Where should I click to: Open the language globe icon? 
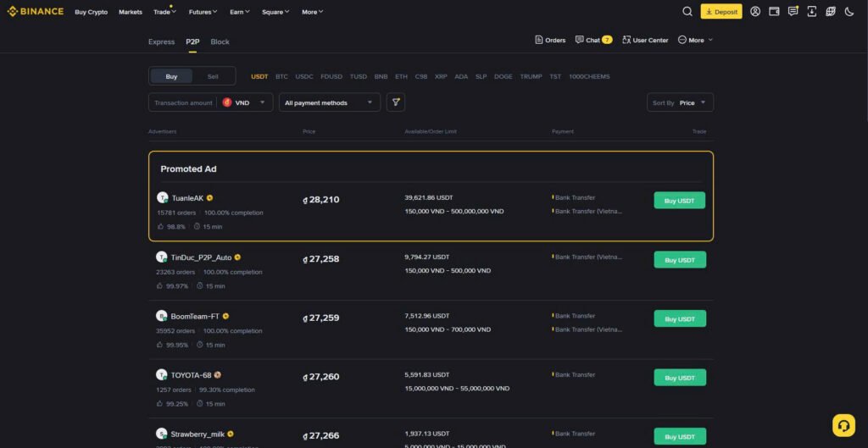pos(831,12)
